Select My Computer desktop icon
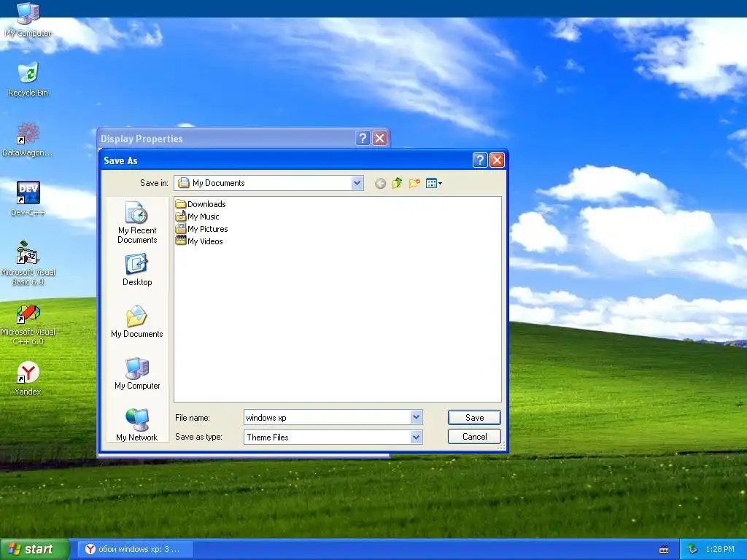 tap(28, 20)
